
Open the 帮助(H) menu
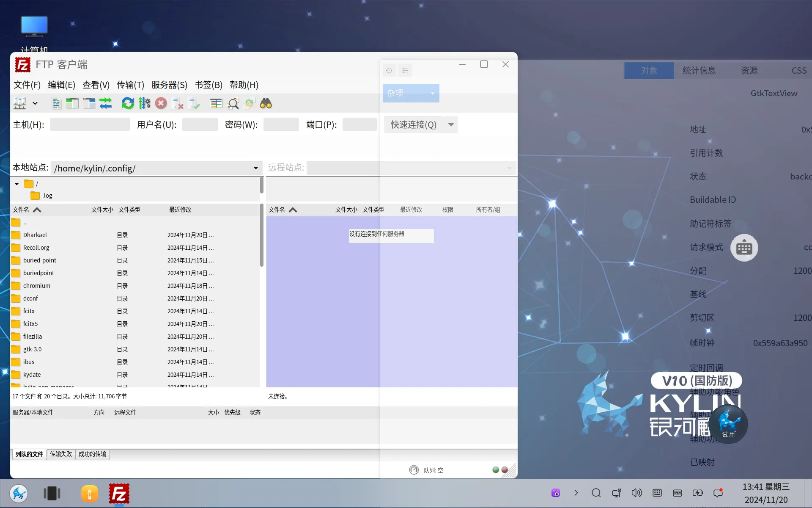point(244,85)
